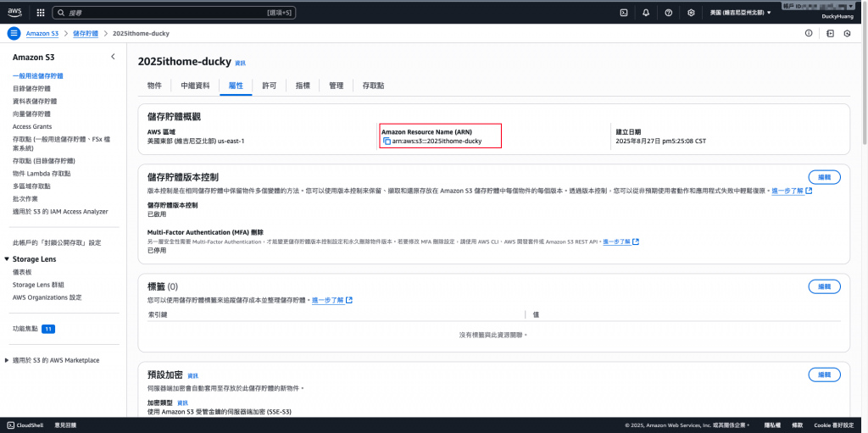Screen dimensions: 868x433
Task: Open the MFA delete 進一步了解 link
Action: [x=621, y=242]
